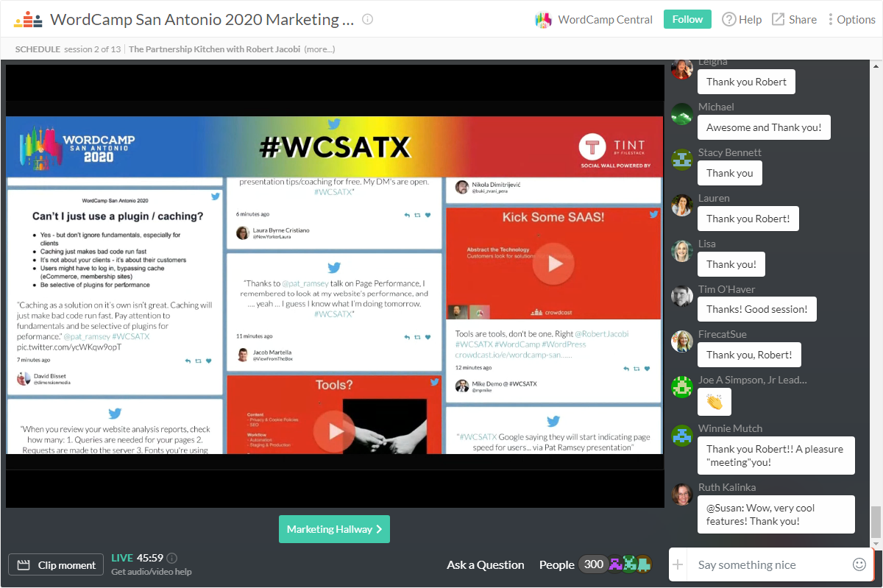Click the WordCamp Central logo

tap(543, 20)
